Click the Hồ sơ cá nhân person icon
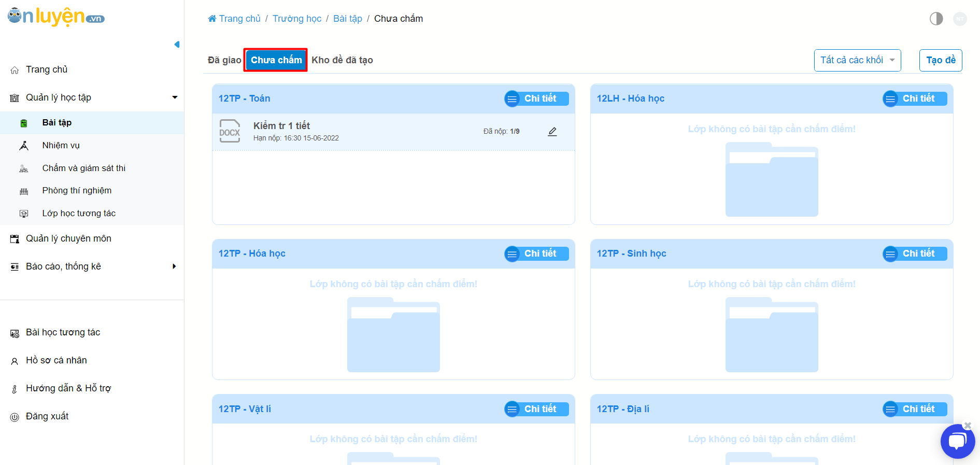The image size is (980, 465). pyautogui.click(x=15, y=361)
